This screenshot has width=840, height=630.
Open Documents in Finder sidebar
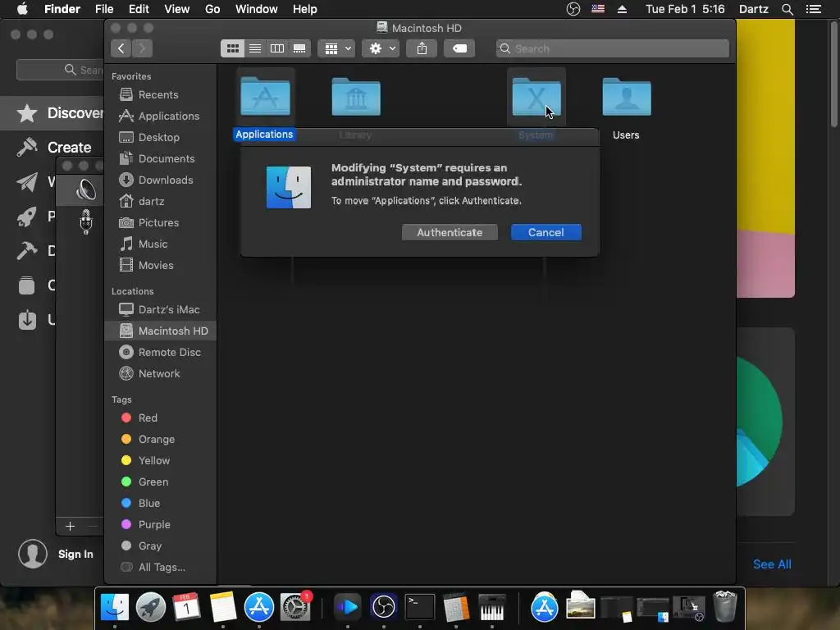[x=161, y=159]
